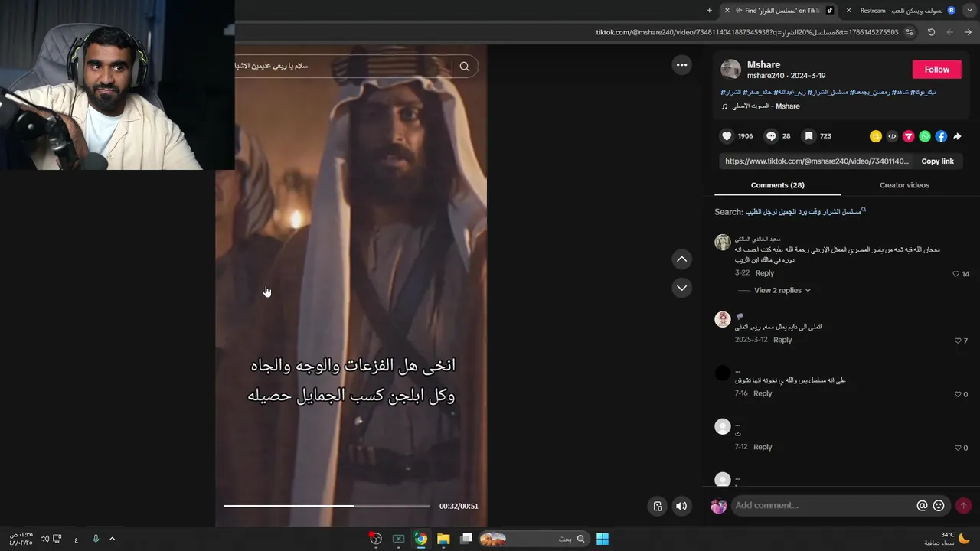
Task: Expand View 2 replies under first comment
Action: pos(782,291)
